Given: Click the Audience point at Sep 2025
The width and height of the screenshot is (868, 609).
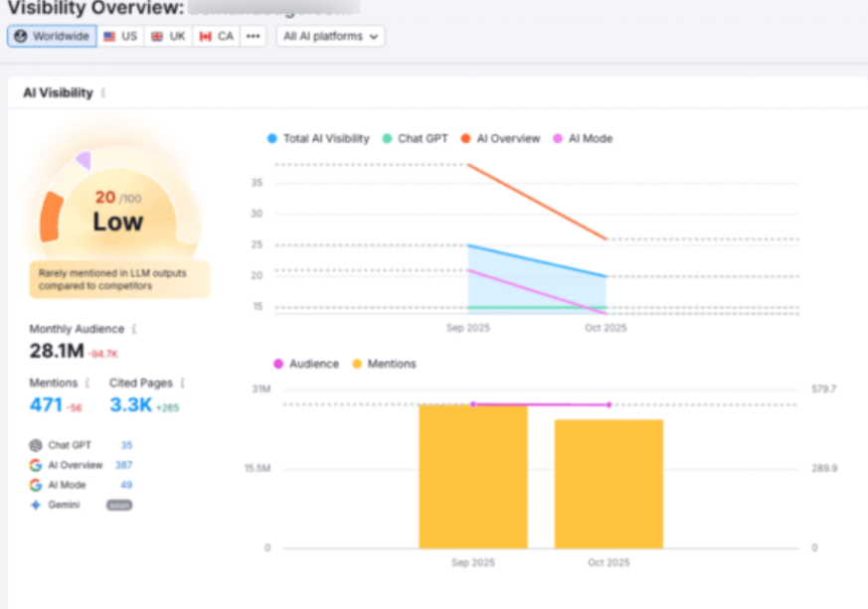Looking at the screenshot, I should pos(473,404).
